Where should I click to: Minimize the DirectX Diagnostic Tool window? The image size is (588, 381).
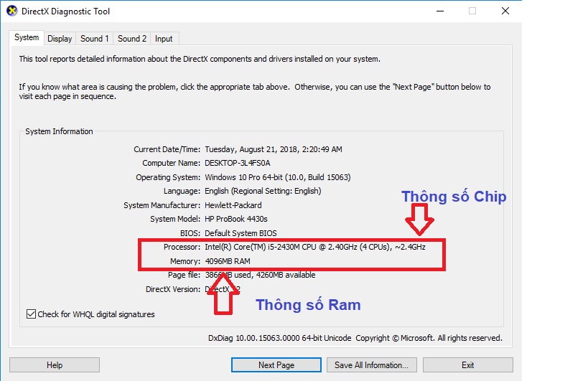tap(440, 11)
